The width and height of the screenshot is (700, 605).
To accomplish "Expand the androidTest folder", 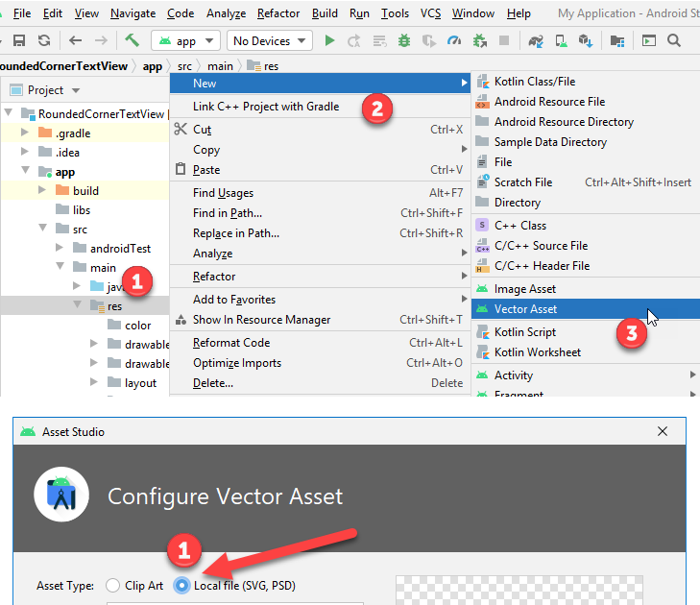I will tap(60, 247).
